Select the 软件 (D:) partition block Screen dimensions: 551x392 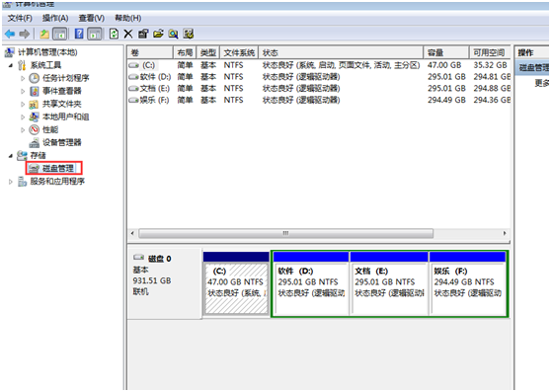pos(311,283)
